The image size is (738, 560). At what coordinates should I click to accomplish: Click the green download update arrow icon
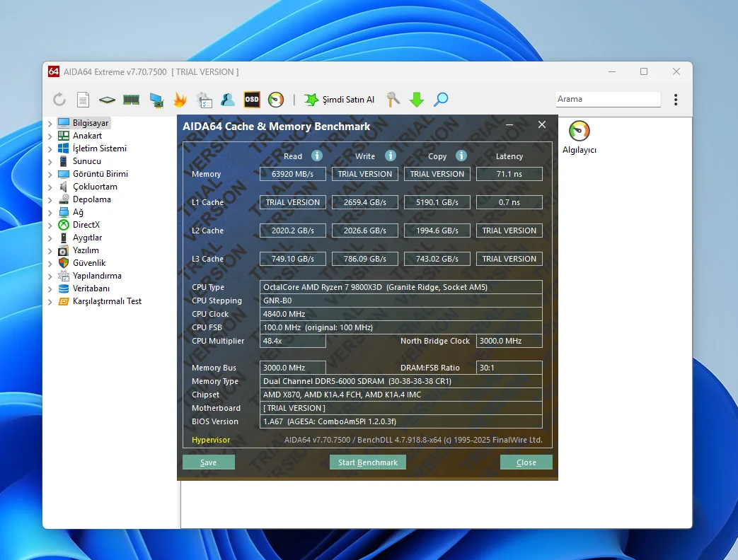(x=417, y=100)
